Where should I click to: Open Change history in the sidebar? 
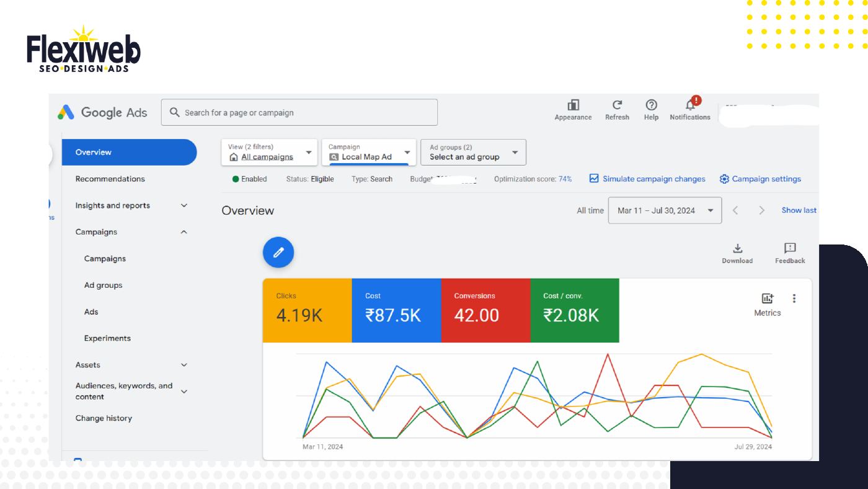[104, 418]
